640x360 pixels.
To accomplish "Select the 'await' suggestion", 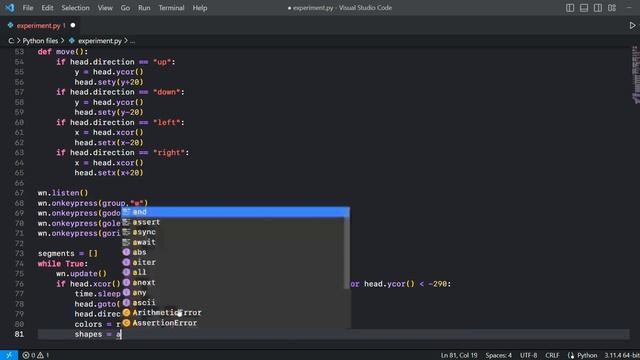I will click(x=233, y=242).
